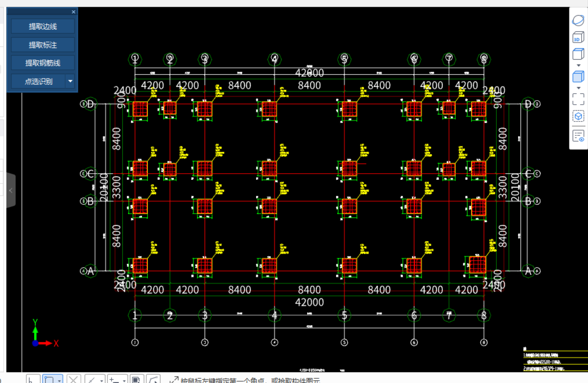This screenshot has width=588, height=383.
Task: Click the 提取标注 button
Action: tap(43, 45)
